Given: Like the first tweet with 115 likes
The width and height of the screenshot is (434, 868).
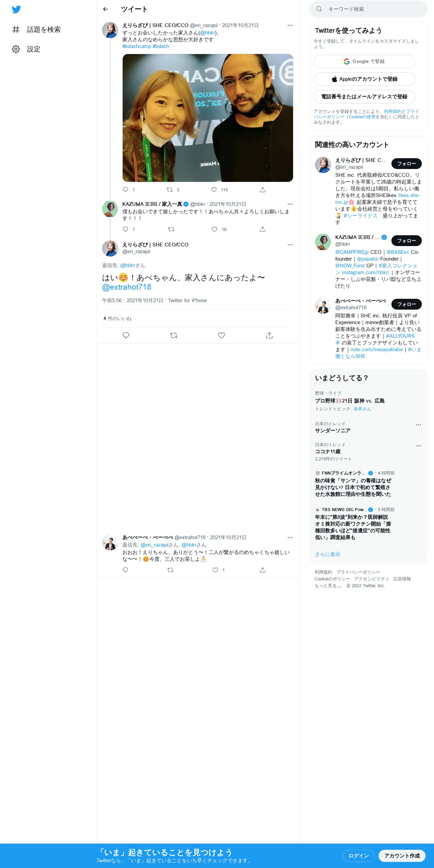Looking at the screenshot, I should (x=214, y=190).
